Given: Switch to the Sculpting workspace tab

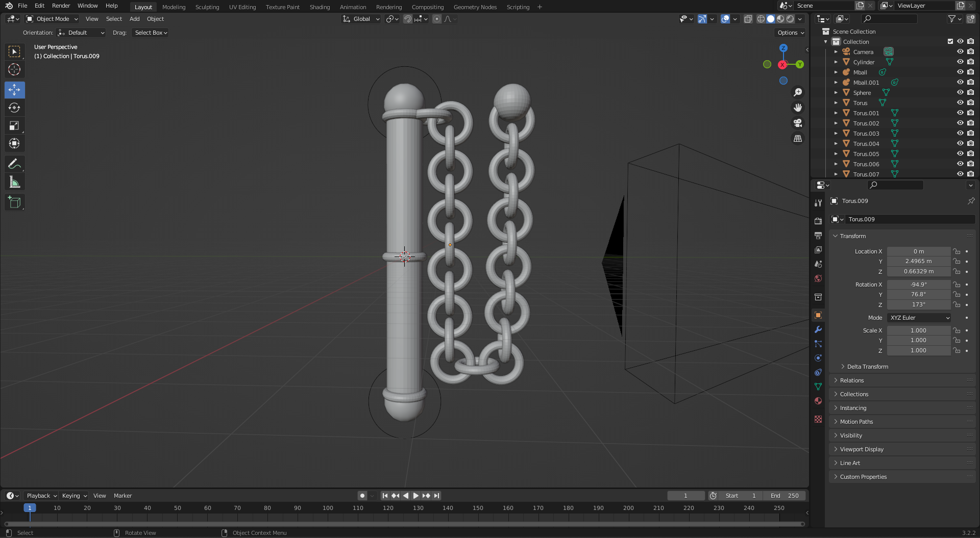Looking at the screenshot, I should (207, 7).
